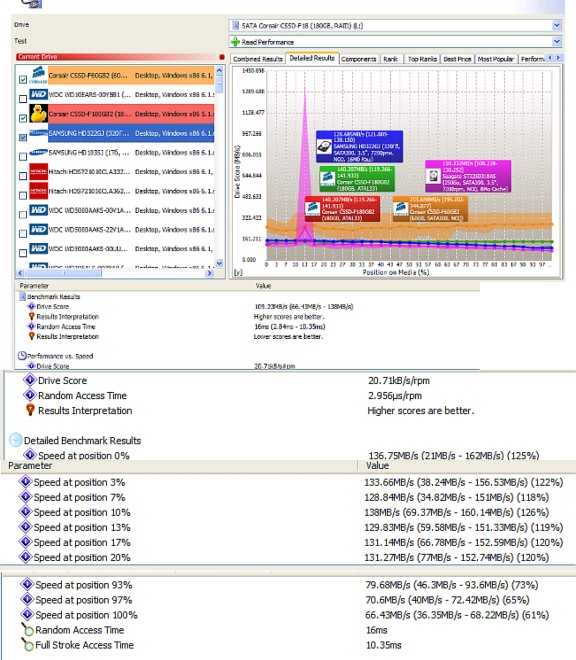Click the Corsair icon in orange chart label
Image resolution: width=576 pixels, height=660 pixels.
[401, 208]
